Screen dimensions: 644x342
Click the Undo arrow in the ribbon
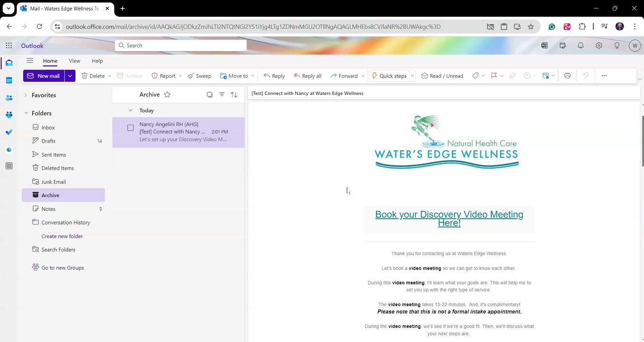point(586,76)
